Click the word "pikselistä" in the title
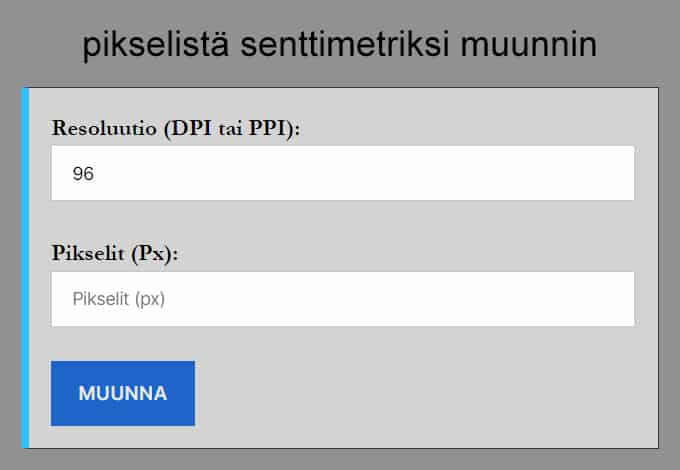 pos(156,45)
